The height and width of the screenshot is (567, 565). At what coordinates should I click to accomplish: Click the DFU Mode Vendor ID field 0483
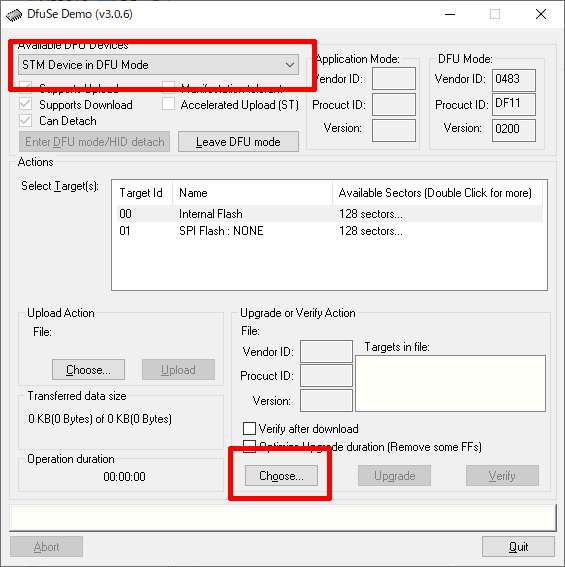click(514, 79)
